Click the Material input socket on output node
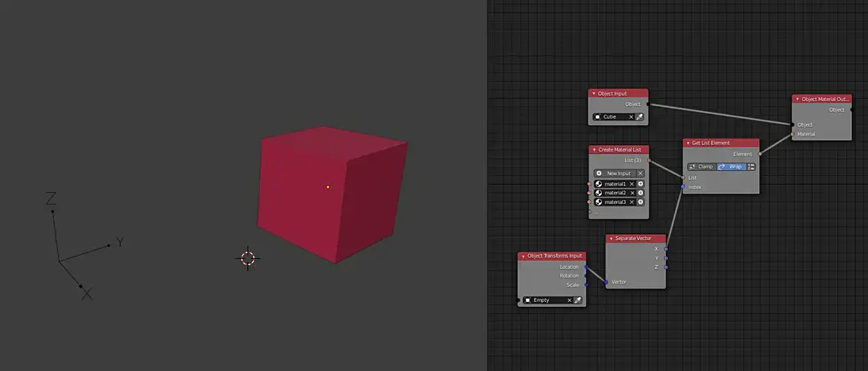The height and width of the screenshot is (371, 868). coord(793,134)
